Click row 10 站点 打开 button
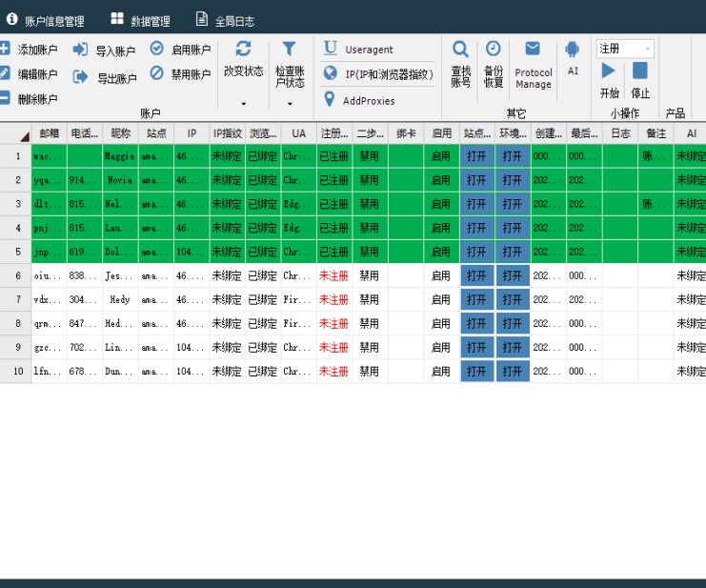Viewport: 706px width, 588px height. [476, 371]
